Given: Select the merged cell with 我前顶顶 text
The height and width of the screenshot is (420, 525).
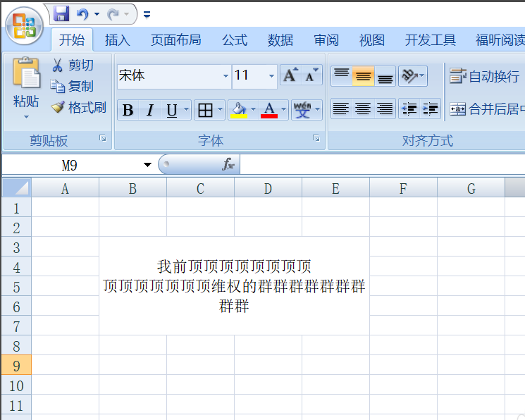Looking at the screenshot, I should (x=234, y=285).
